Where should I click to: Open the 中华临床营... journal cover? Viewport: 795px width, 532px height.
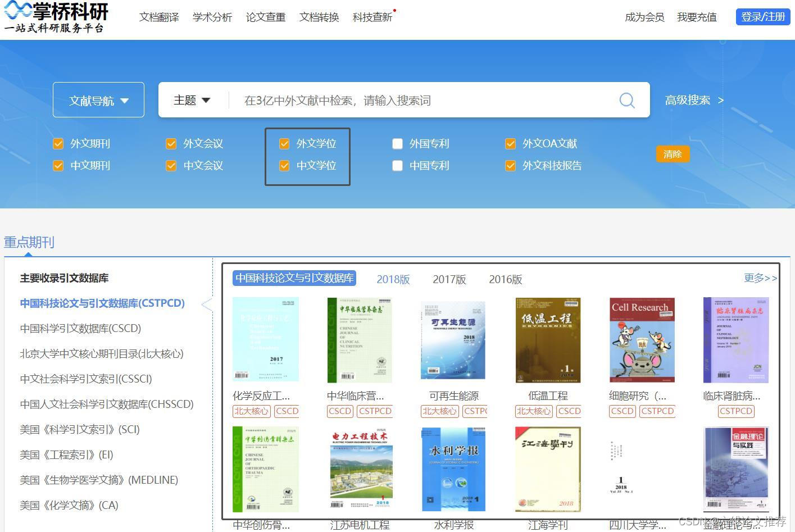point(360,340)
